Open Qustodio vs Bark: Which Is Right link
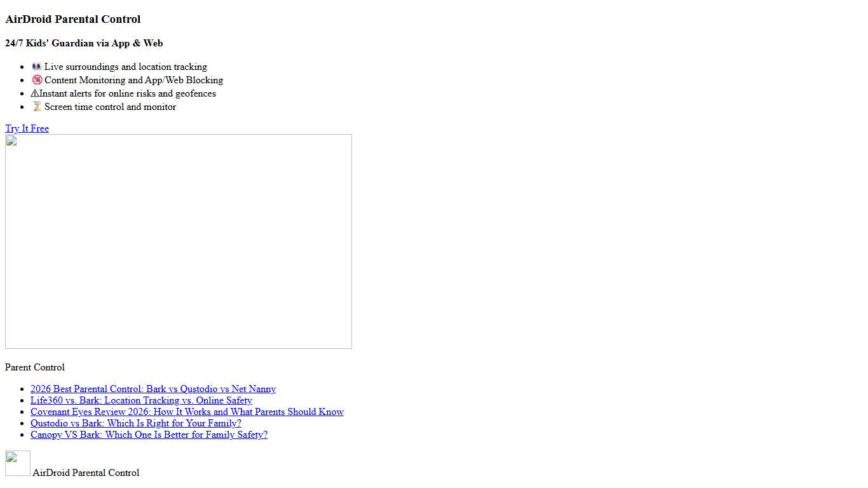This screenshot has width=868, height=488. 136,423
